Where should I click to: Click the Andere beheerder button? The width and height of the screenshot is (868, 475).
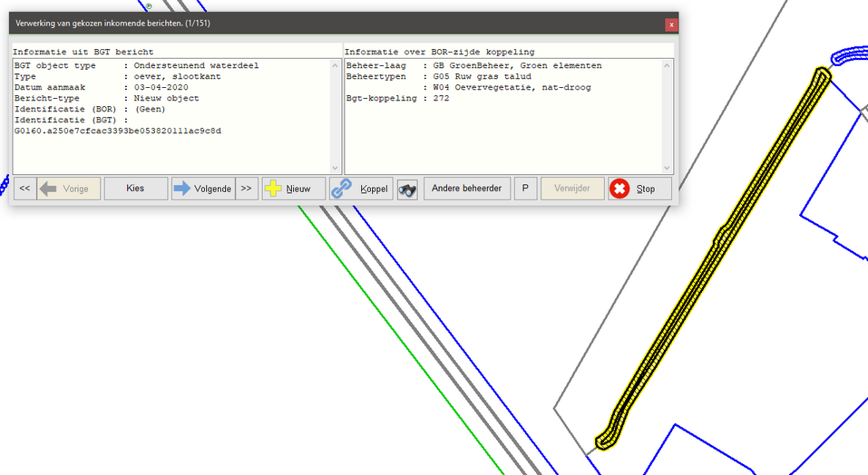pos(467,189)
